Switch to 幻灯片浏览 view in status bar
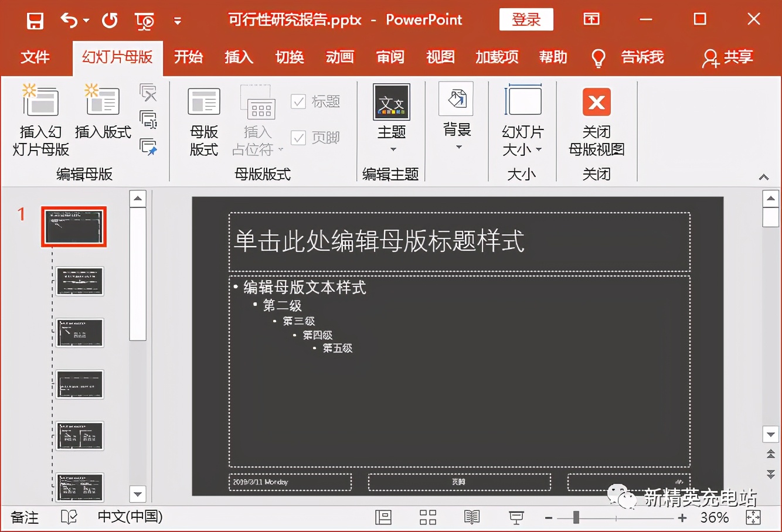Viewport: 782px width, 532px height. coord(427,517)
